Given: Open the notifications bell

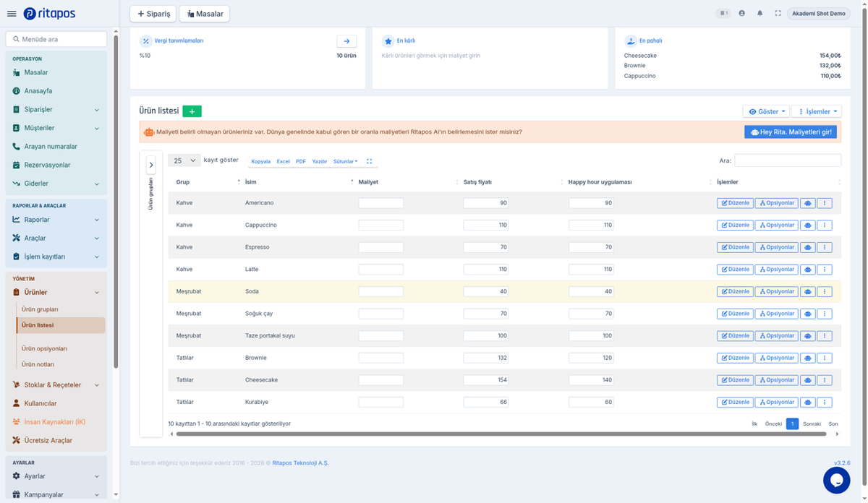Looking at the screenshot, I should pos(759,14).
